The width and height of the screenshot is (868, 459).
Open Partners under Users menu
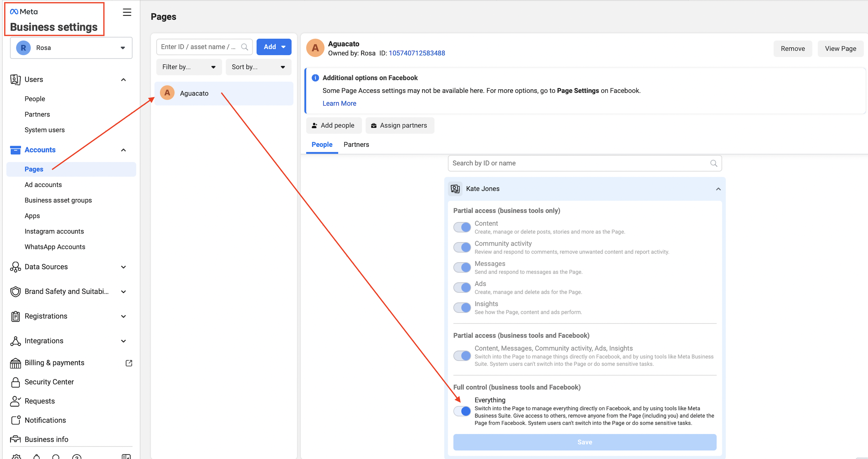37,115
